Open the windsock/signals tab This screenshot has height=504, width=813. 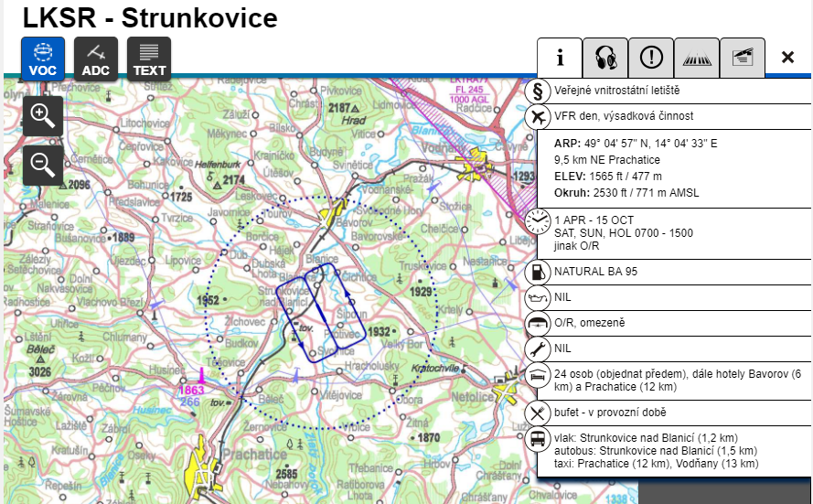(742, 58)
